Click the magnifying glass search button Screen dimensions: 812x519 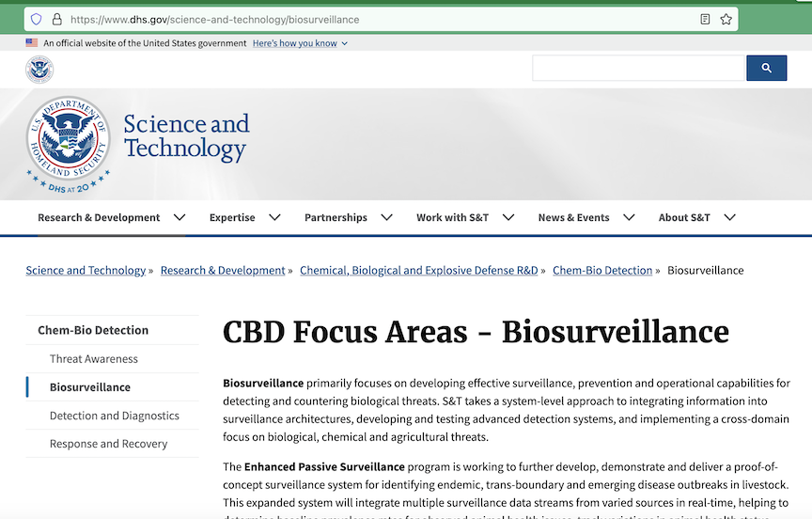(766, 68)
